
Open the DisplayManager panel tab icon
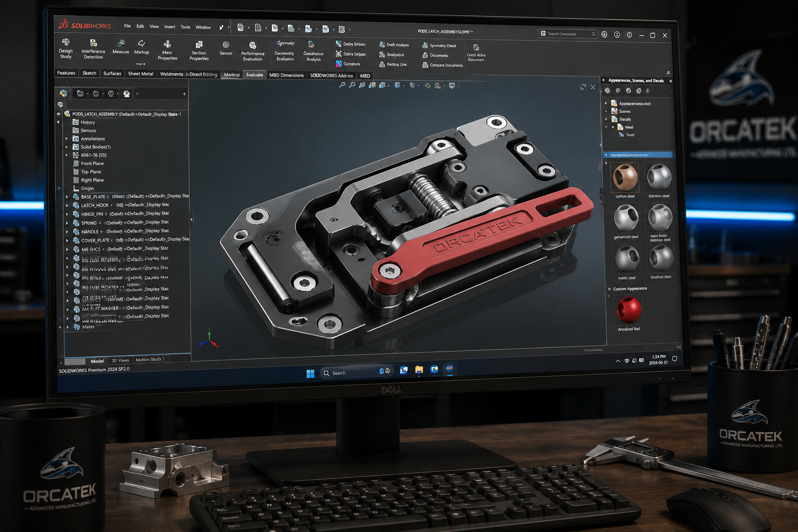coord(126,94)
